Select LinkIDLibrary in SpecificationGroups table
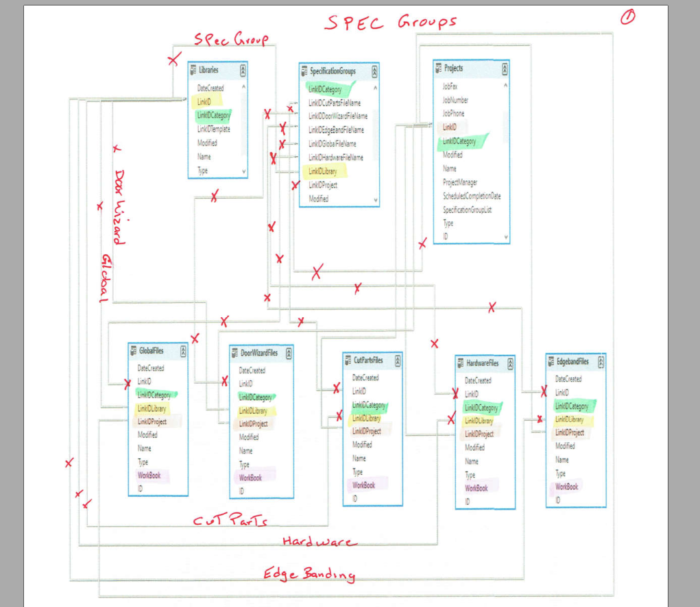The image size is (700, 607). tap(322, 171)
